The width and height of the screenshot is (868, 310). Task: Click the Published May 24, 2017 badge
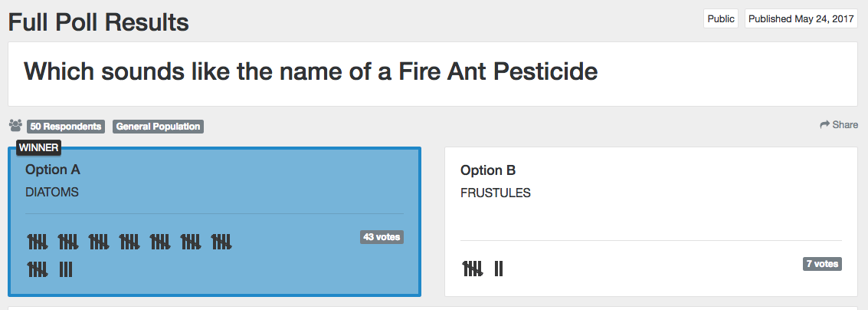coord(801,19)
